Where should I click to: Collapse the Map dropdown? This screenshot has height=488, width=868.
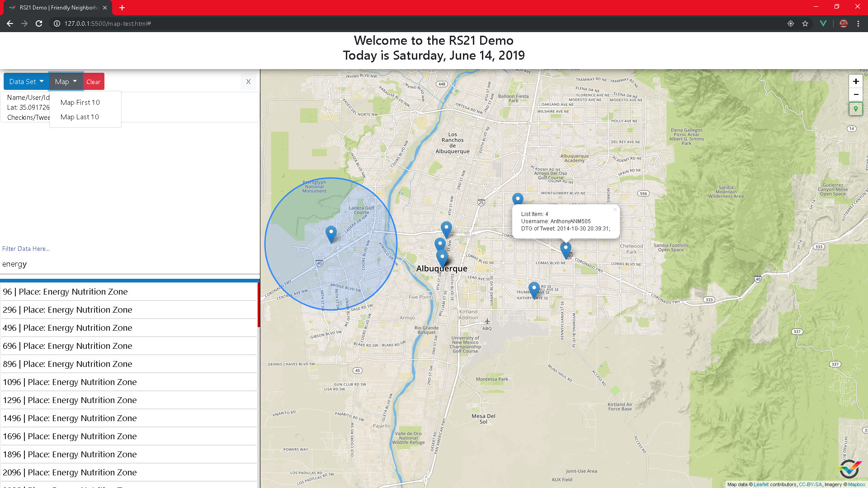coord(66,81)
